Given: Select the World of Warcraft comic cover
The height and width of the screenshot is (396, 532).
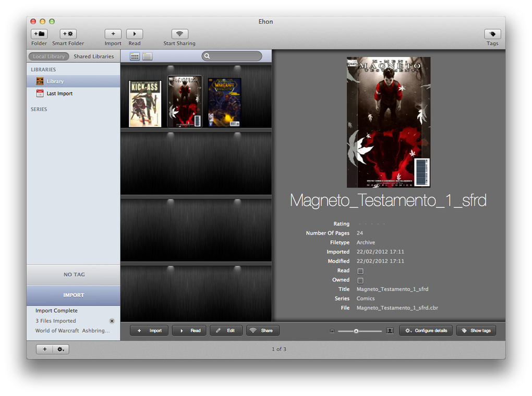Looking at the screenshot, I should 224,103.
